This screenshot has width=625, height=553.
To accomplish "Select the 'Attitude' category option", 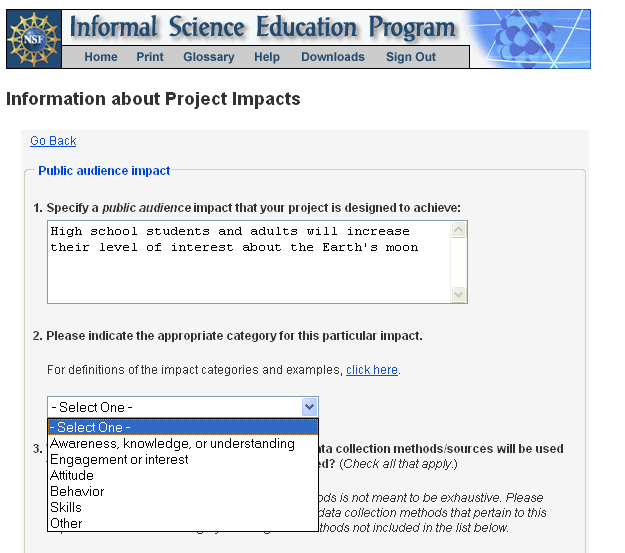I will pos(72,476).
